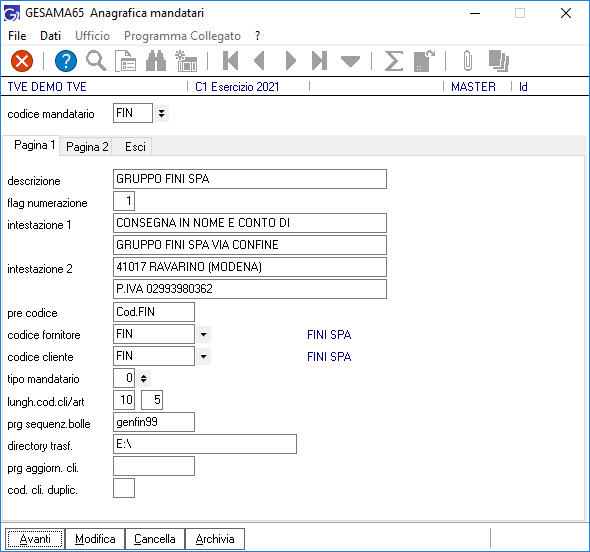Click the magnifying glass search icon
Viewport: 590px width, 552px height.
(96, 61)
